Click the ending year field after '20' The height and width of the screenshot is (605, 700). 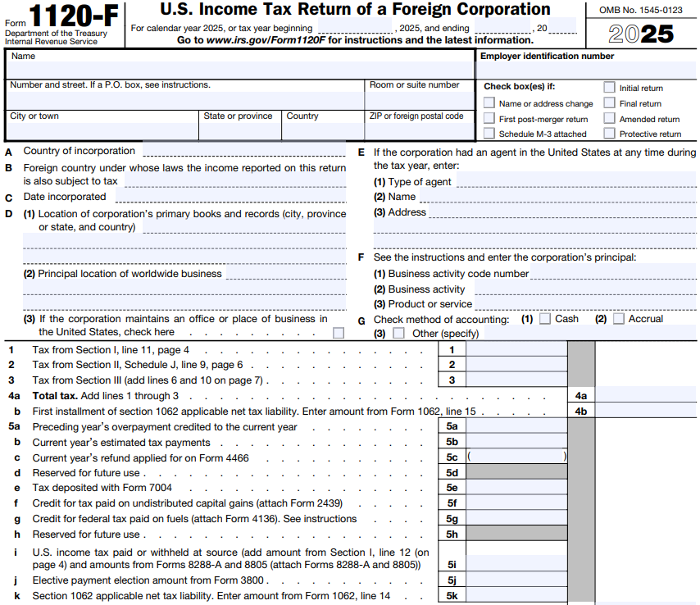click(x=562, y=26)
